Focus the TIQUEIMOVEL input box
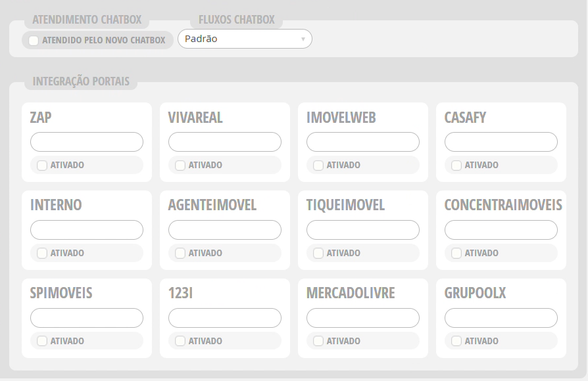This screenshot has width=588, height=381. [x=362, y=230]
